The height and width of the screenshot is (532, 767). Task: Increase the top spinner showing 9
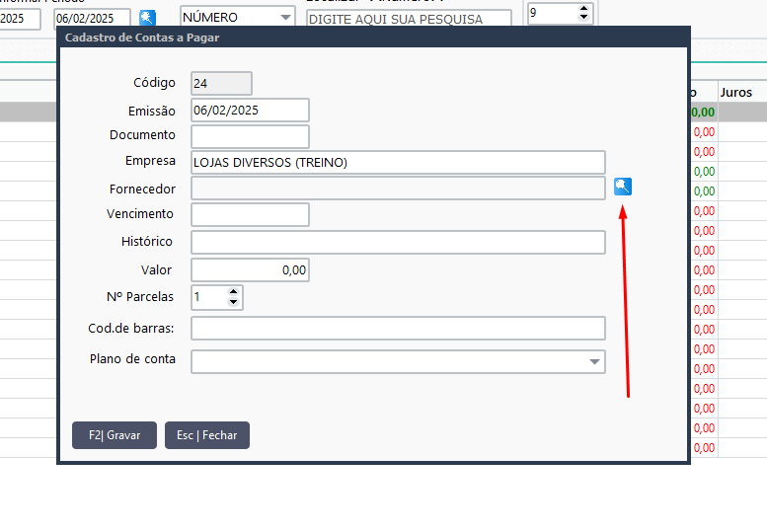pos(583,8)
